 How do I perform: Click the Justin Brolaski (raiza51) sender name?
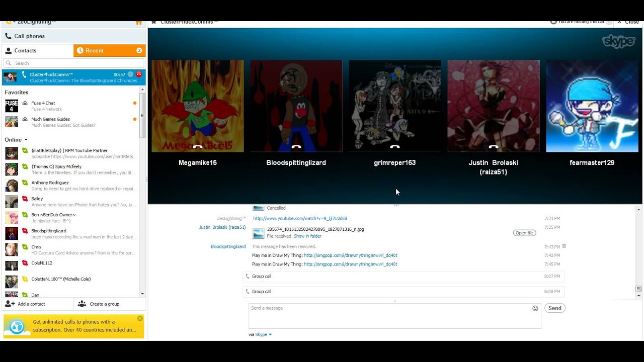click(222, 227)
